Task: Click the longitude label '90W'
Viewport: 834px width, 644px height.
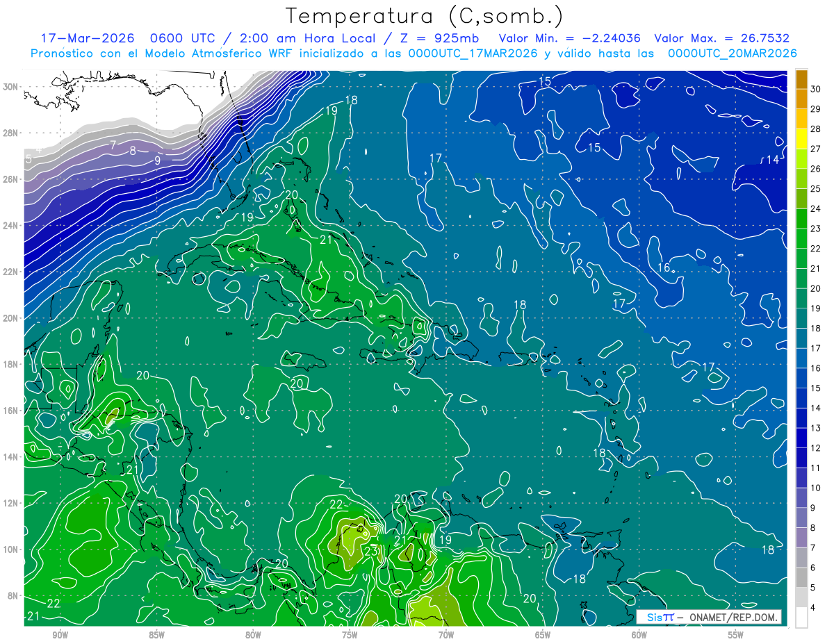Action: (x=60, y=636)
